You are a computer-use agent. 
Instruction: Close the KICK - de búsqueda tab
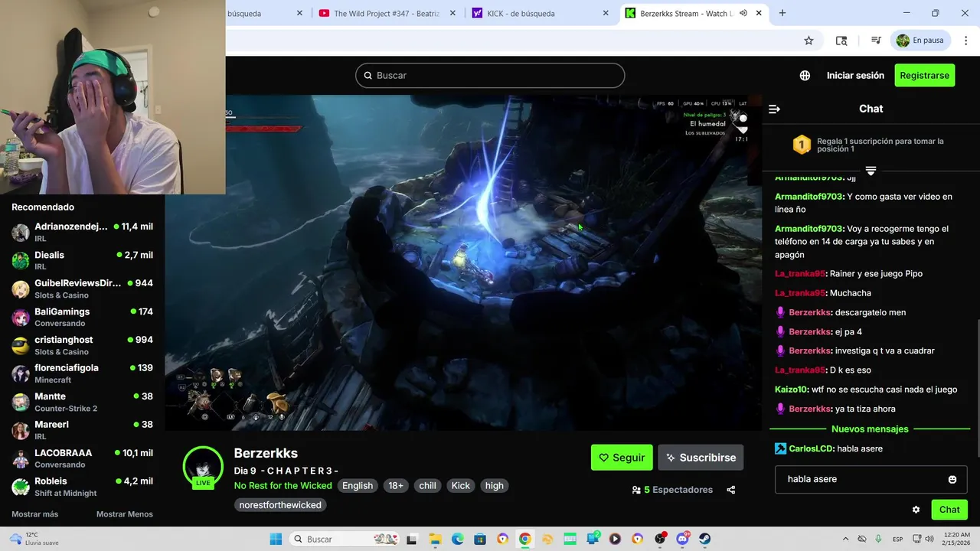(x=606, y=13)
